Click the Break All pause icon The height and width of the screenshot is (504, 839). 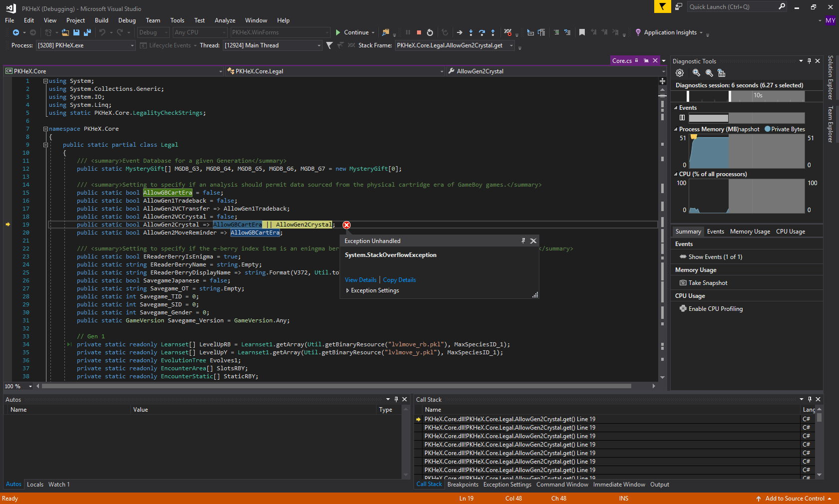(408, 32)
